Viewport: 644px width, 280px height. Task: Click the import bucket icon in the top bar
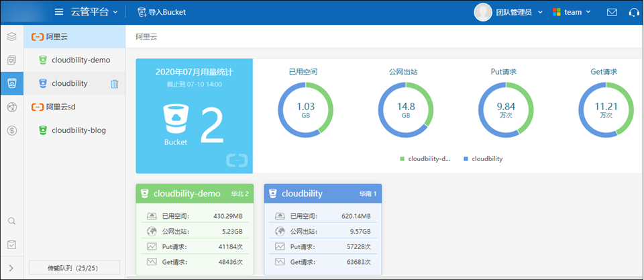142,12
